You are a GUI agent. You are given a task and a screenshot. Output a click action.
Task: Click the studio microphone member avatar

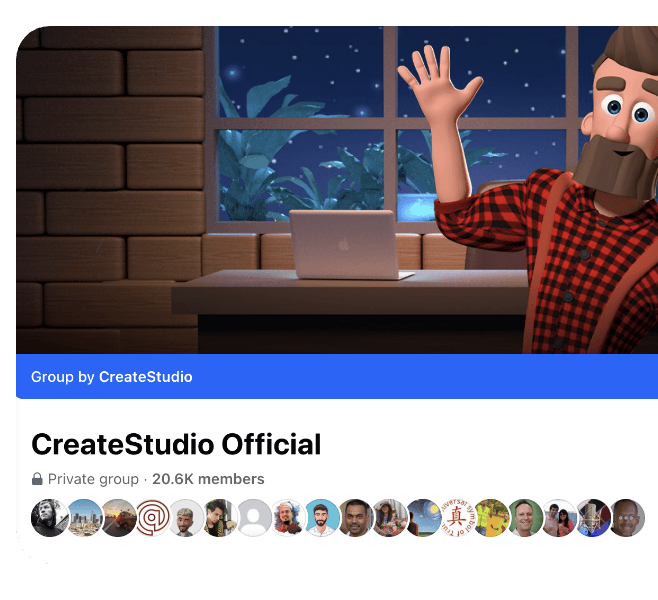pyautogui.click(x=593, y=518)
